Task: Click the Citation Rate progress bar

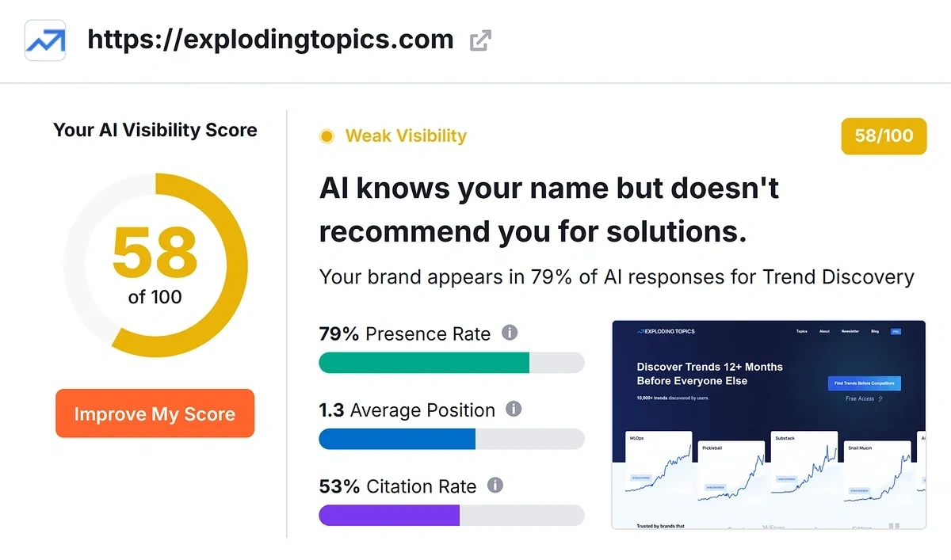Action: (452, 515)
